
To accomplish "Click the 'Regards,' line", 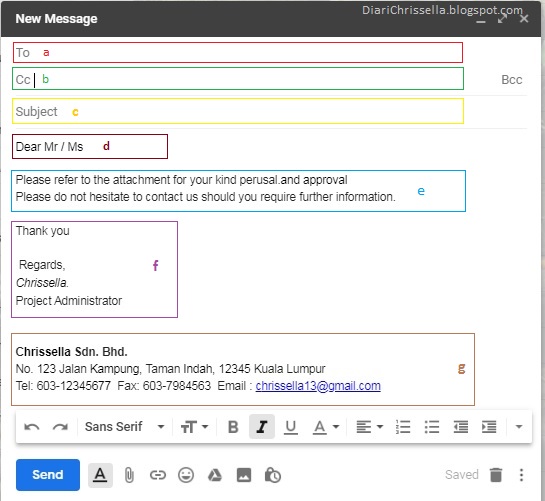I will point(42,265).
